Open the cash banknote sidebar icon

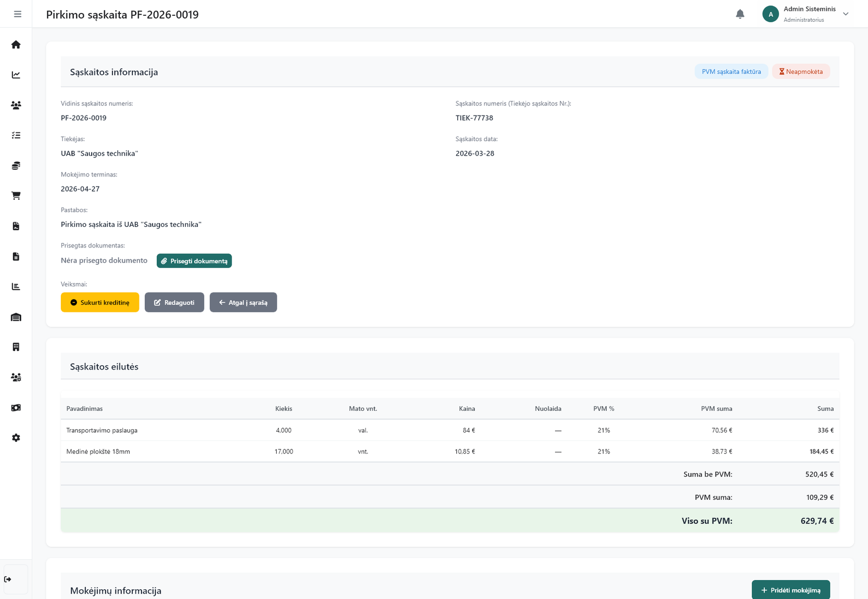pos(16,407)
